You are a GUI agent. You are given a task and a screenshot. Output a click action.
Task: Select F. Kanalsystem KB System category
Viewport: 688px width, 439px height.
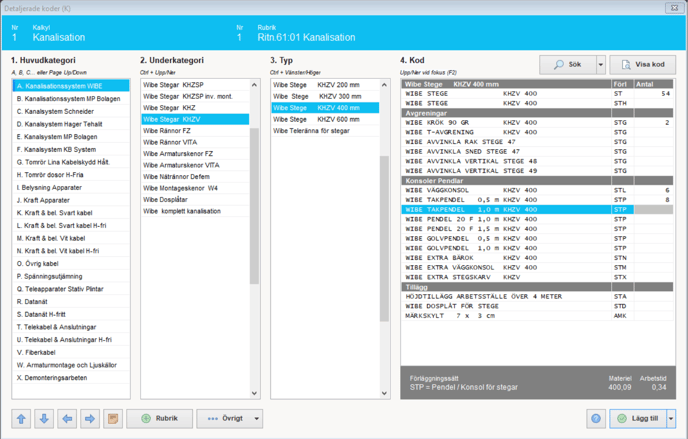[71, 150]
